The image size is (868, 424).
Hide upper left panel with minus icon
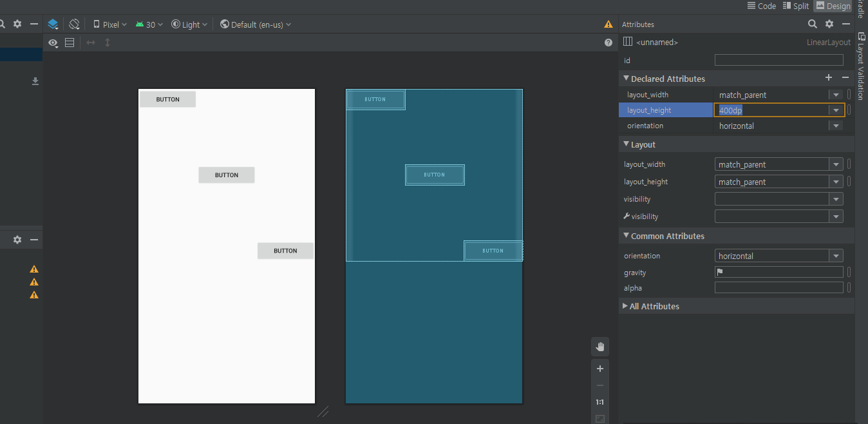point(34,24)
